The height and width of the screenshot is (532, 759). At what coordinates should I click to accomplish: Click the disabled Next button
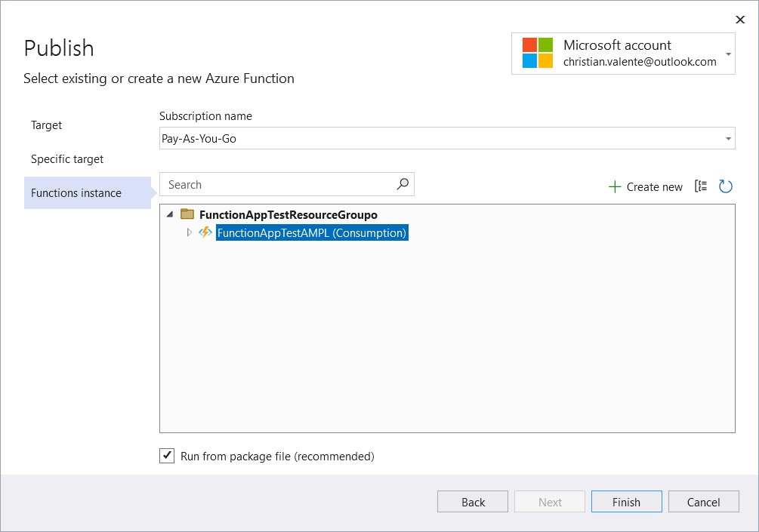(549, 502)
